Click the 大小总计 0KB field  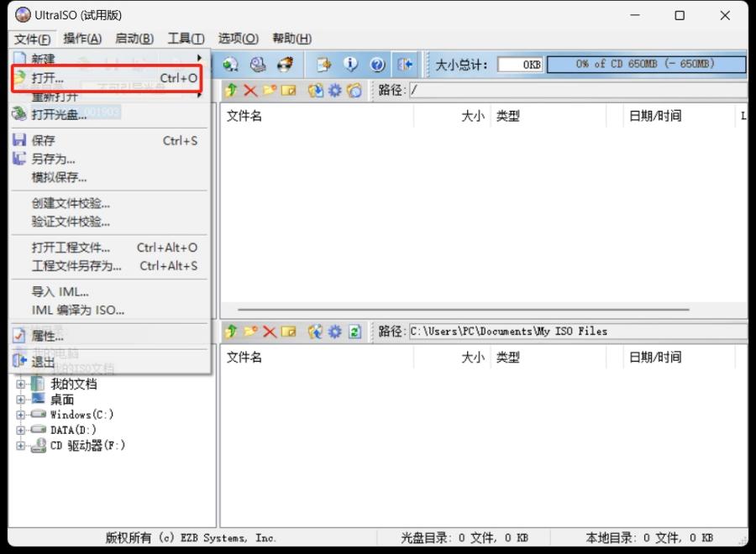click(x=520, y=65)
